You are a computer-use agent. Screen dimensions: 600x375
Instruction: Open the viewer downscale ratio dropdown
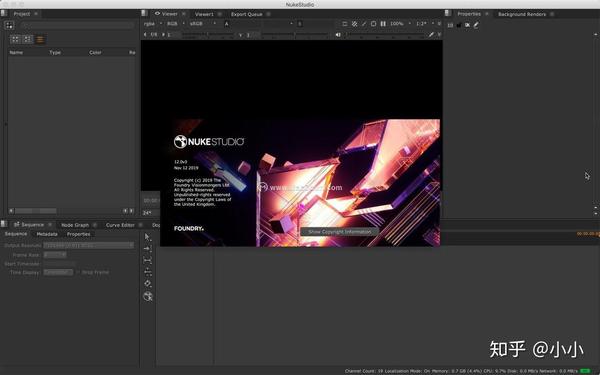tap(425, 24)
